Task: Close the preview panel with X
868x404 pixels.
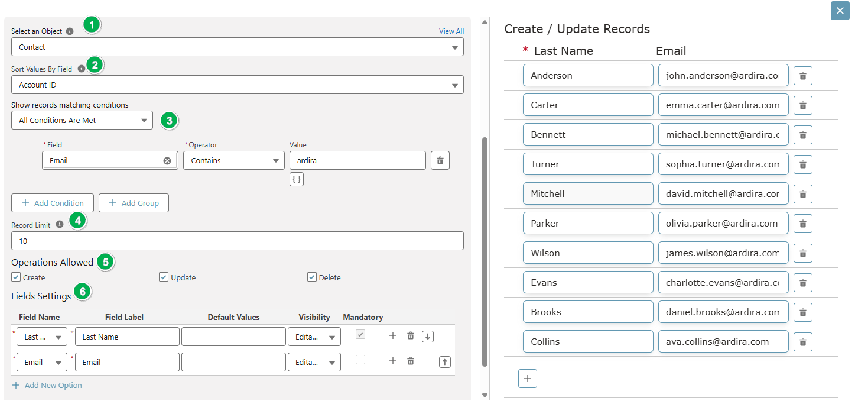Action: click(840, 11)
